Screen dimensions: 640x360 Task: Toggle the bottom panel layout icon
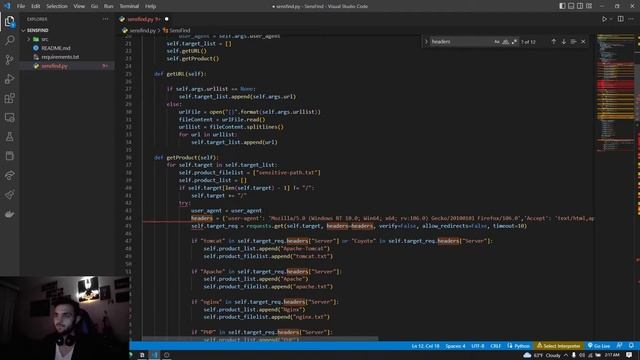[571, 6]
